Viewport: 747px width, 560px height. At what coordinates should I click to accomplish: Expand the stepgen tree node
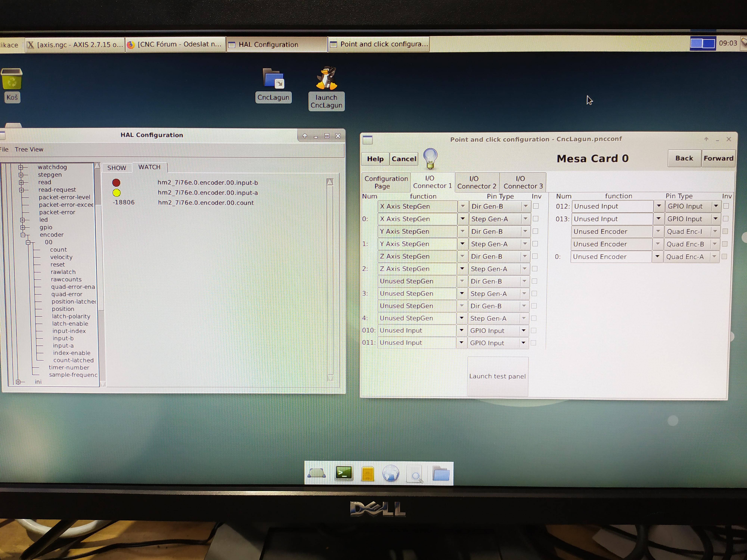click(21, 175)
